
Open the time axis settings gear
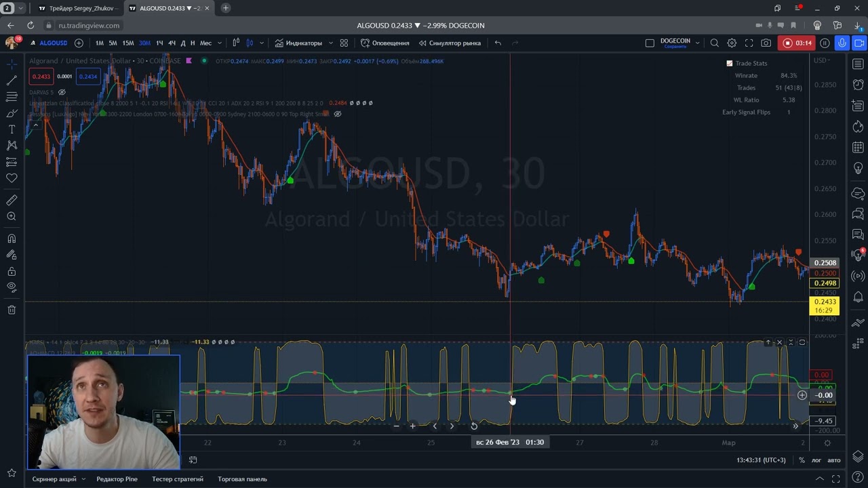pos(827,443)
